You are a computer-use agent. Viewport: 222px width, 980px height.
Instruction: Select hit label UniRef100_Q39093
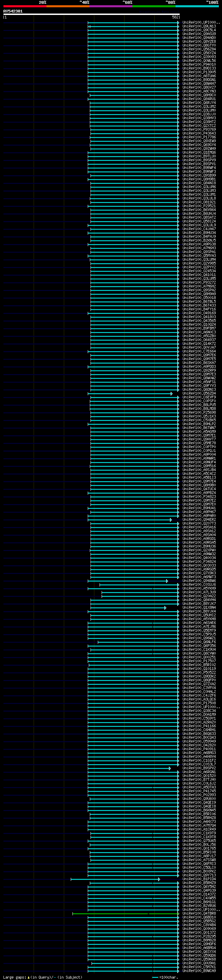pyautogui.click(x=199, y=57)
